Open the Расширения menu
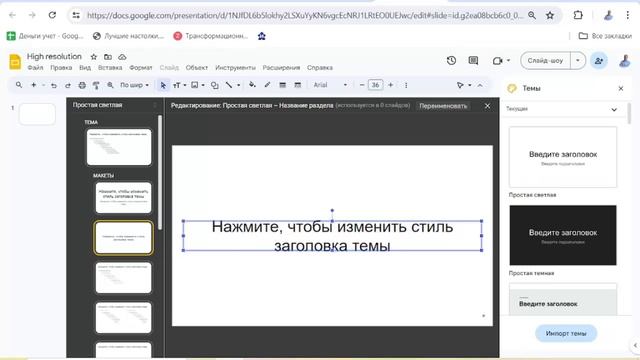 click(x=281, y=68)
